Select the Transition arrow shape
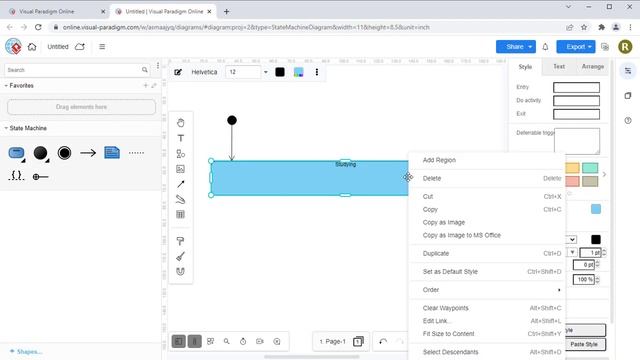 88,153
